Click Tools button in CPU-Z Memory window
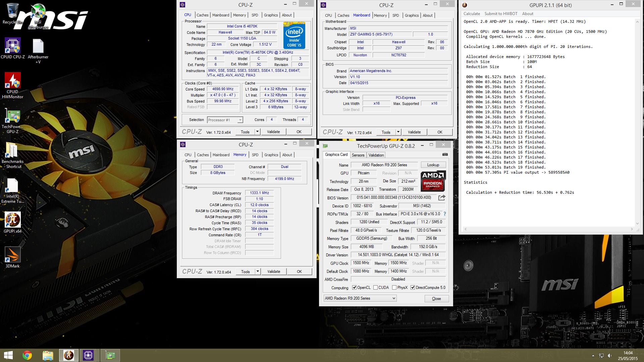The height and width of the screenshot is (362, 644). (x=246, y=272)
